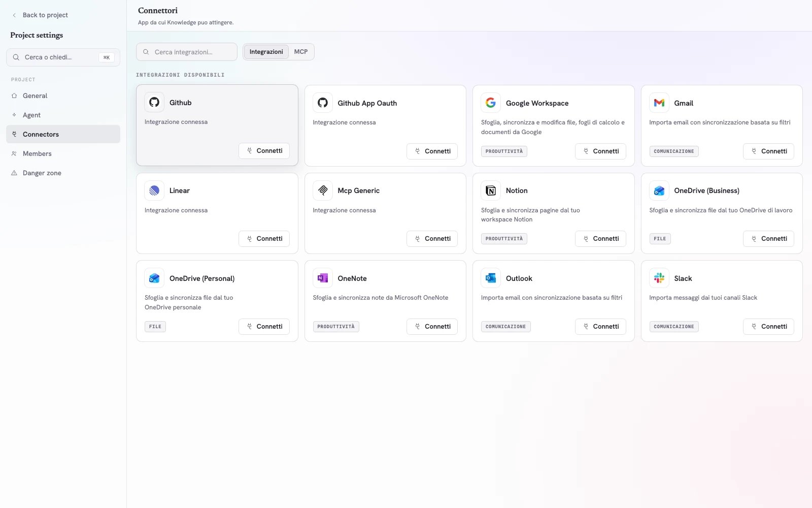Connect Notion using its Connetti button
This screenshot has width=812, height=508.
(600, 239)
